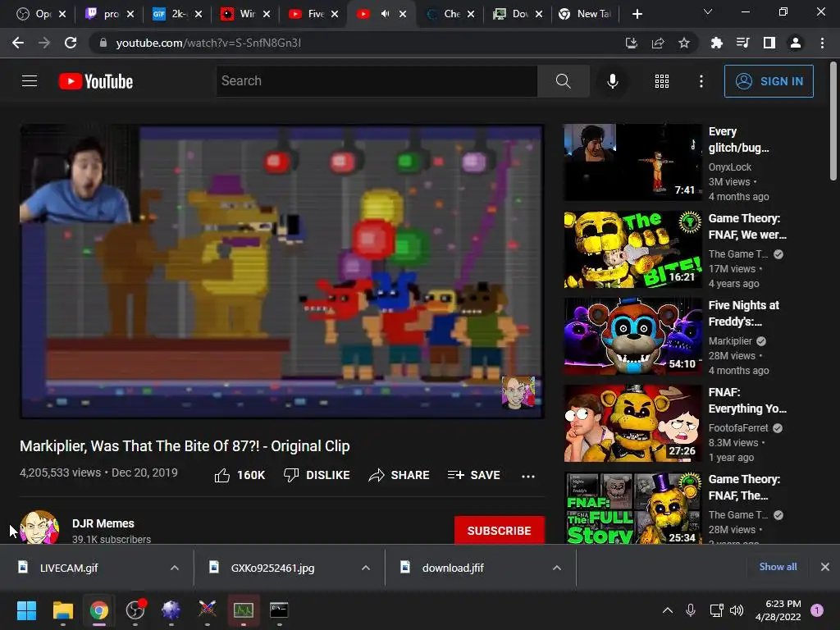Open Windows Start menu
The height and width of the screenshot is (630, 840).
26,609
